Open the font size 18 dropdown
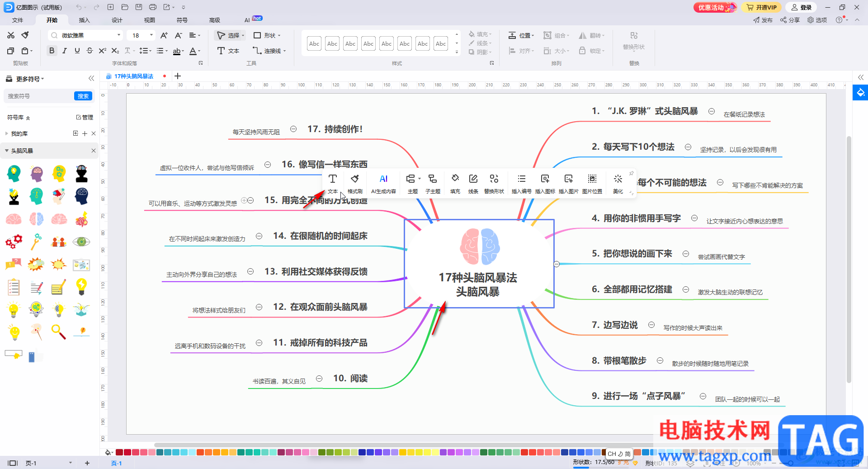The width and height of the screenshot is (868, 469). coord(151,35)
